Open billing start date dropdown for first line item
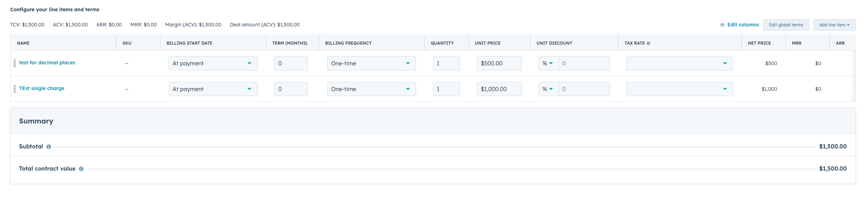868x223 pixels. [x=213, y=63]
